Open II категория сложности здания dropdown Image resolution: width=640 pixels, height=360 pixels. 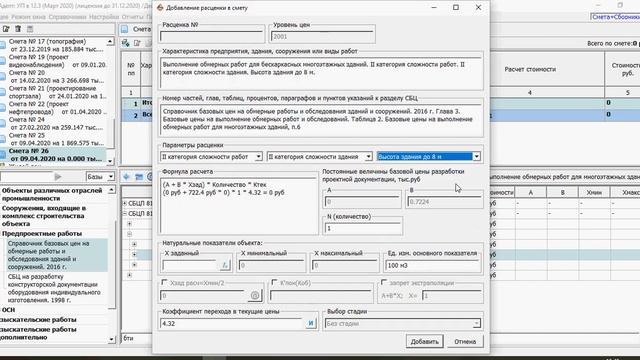click(368, 157)
